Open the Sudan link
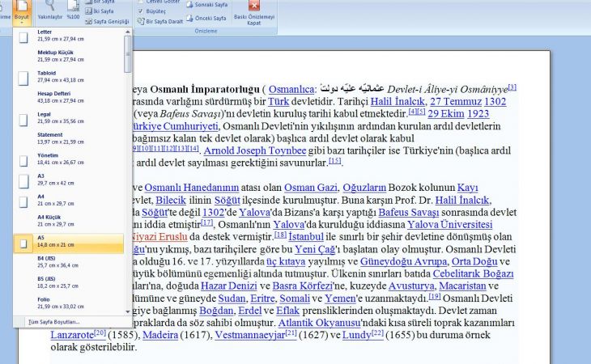This screenshot has height=364, width=591. click(x=232, y=298)
